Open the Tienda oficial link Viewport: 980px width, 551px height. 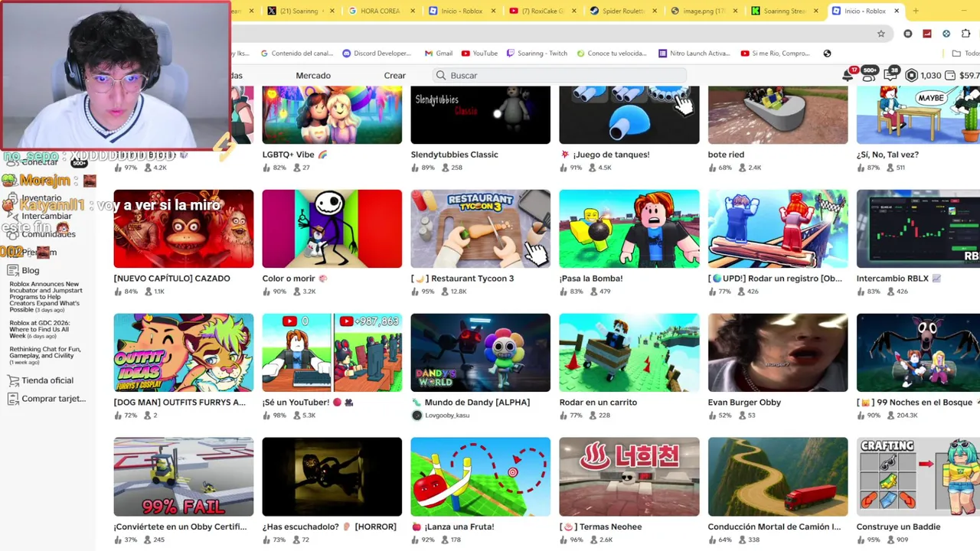(47, 380)
